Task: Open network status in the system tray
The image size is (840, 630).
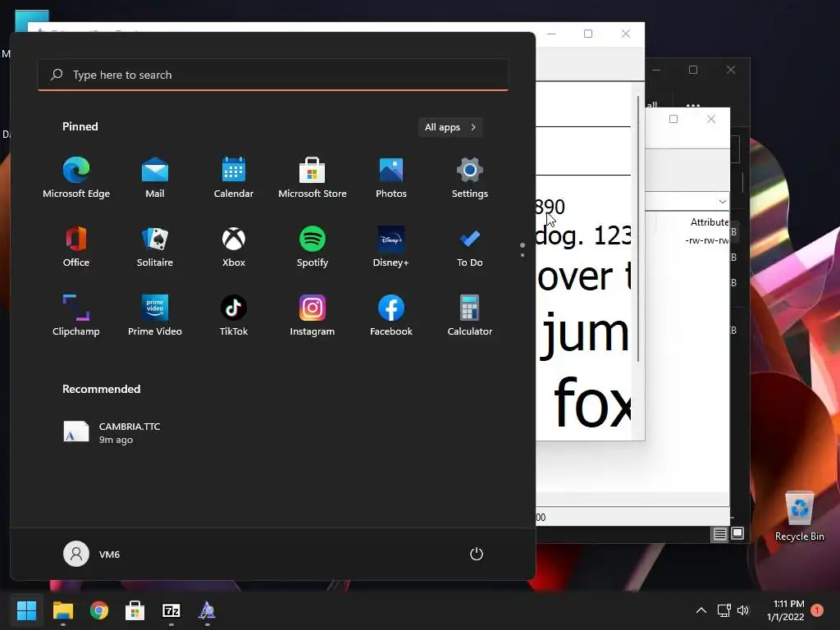Action: pos(724,610)
